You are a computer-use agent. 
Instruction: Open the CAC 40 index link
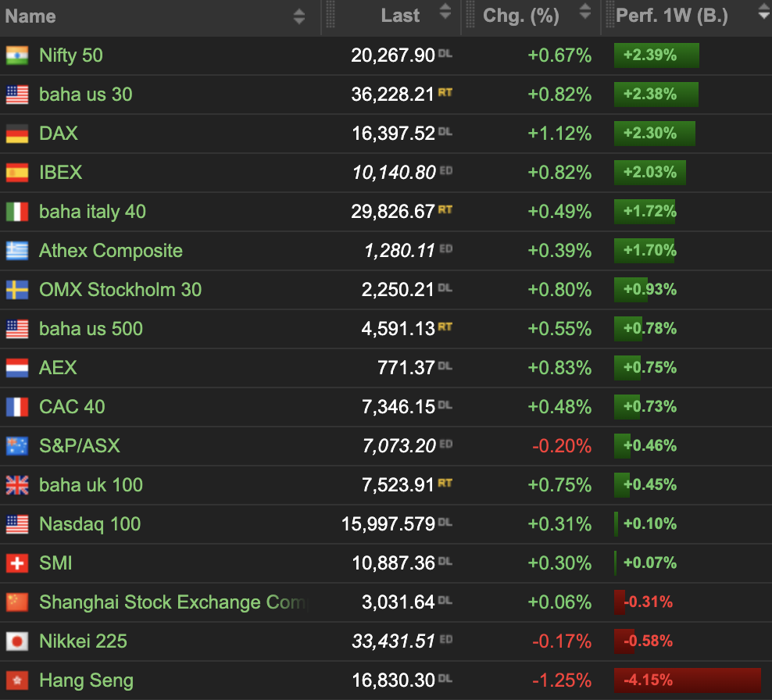[x=73, y=406]
